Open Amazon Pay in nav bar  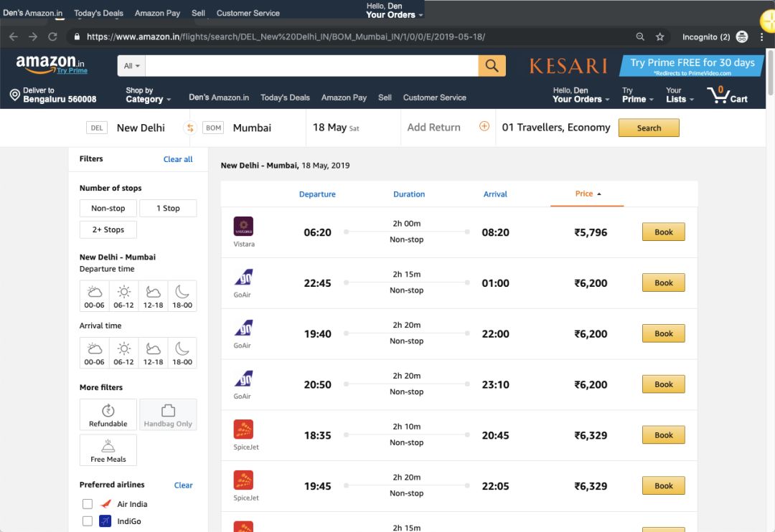tap(344, 98)
